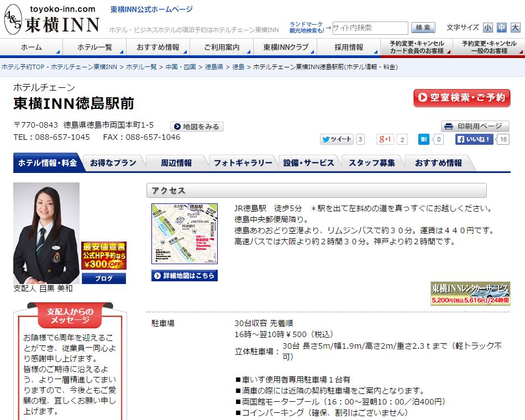The height and width of the screenshot is (420, 525).
Task: Open 予約変更・キャンセル 一般のお客様
Action: pos(489,47)
